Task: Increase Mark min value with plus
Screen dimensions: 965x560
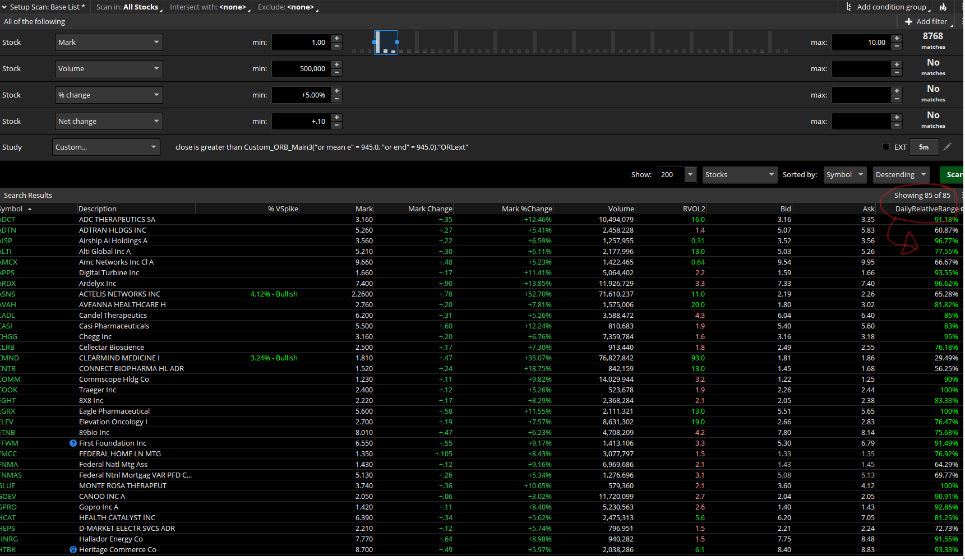Action: click(336, 39)
